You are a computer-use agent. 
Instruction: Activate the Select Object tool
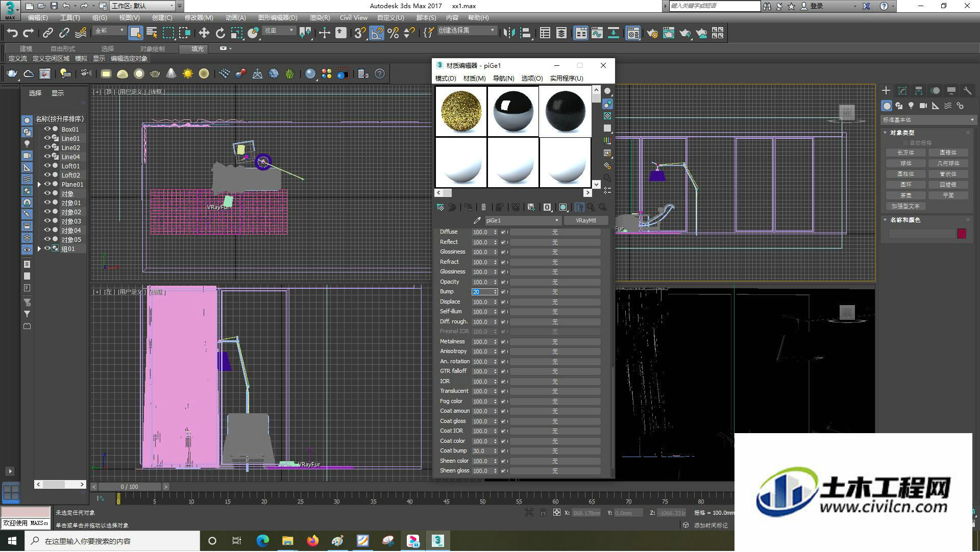[x=135, y=33]
